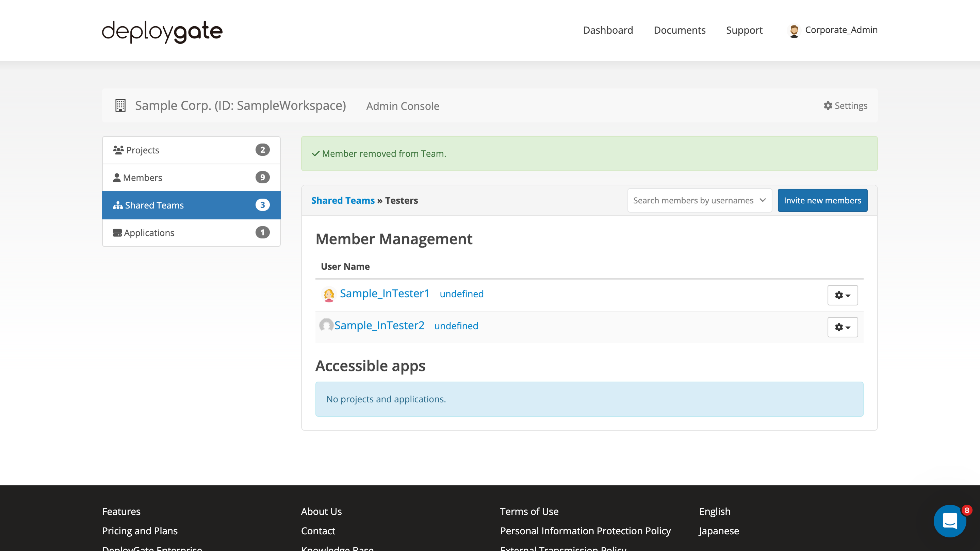Select the Projects icon in sidebar
The width and height of the screenshot is (980, 551).
coord(118,149)
